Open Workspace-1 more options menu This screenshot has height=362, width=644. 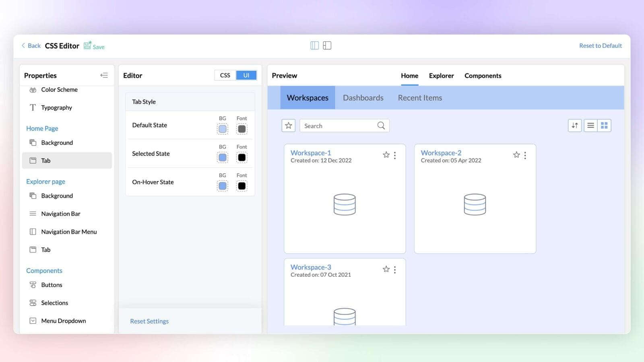pyautogui.click(x=395, y=155)
